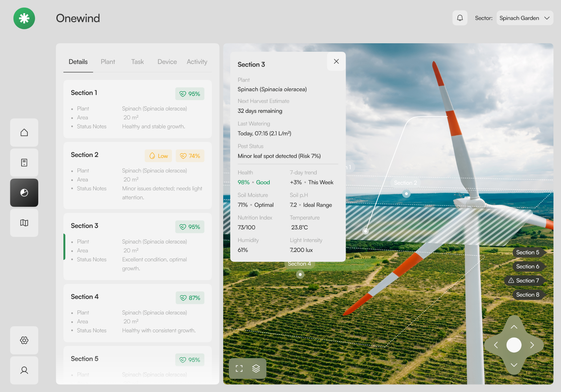561x392 pixels.
Task: Click the Section 4 map marker dot
Action: pos(300,274)
